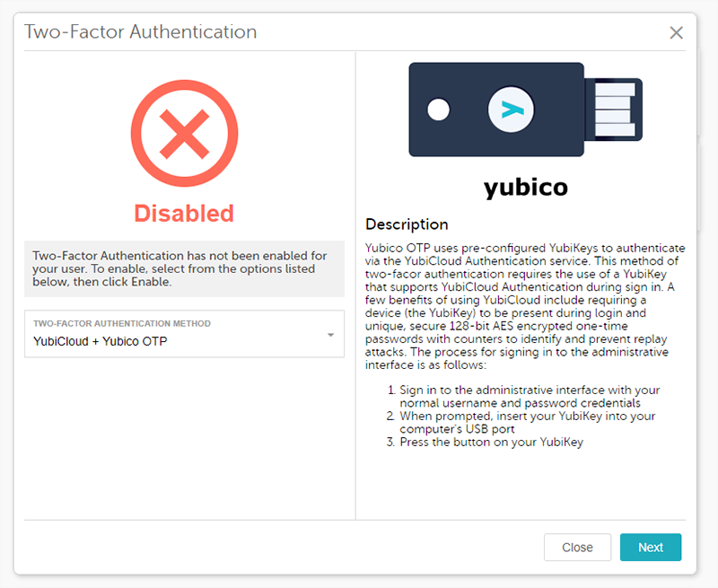
Task: Click the 'has not been enabled' notice box
Action: click(184, 268)
